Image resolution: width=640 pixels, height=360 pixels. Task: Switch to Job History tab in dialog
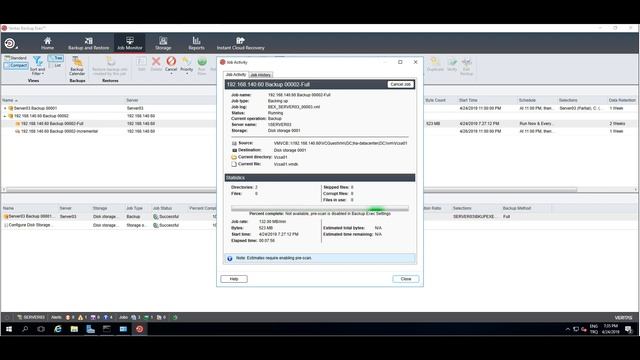(260, 75)
